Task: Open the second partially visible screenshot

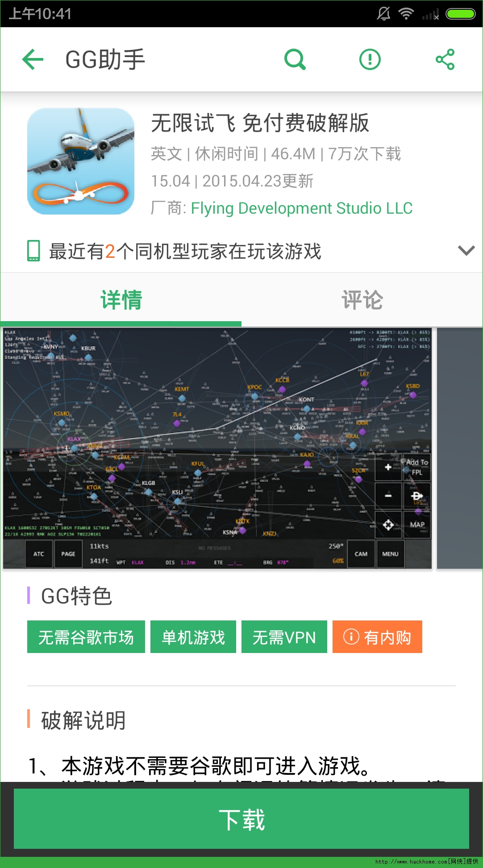Action: tap(460, 448)
